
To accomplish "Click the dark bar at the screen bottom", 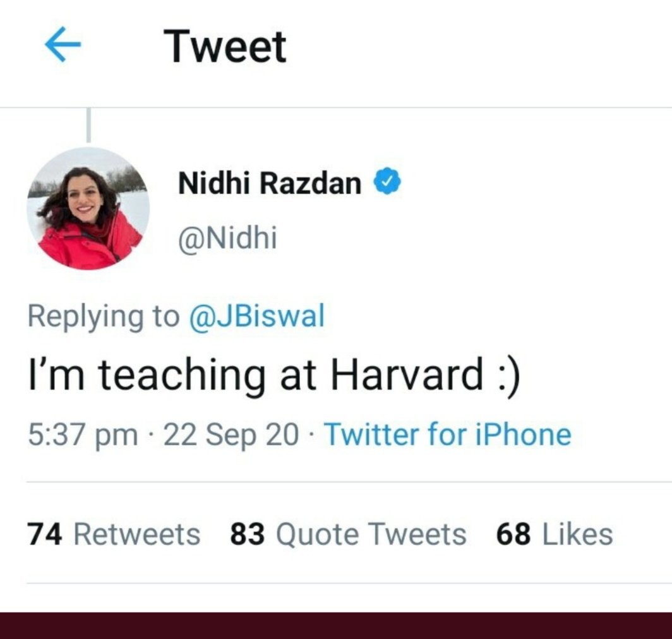I will 336,625.
